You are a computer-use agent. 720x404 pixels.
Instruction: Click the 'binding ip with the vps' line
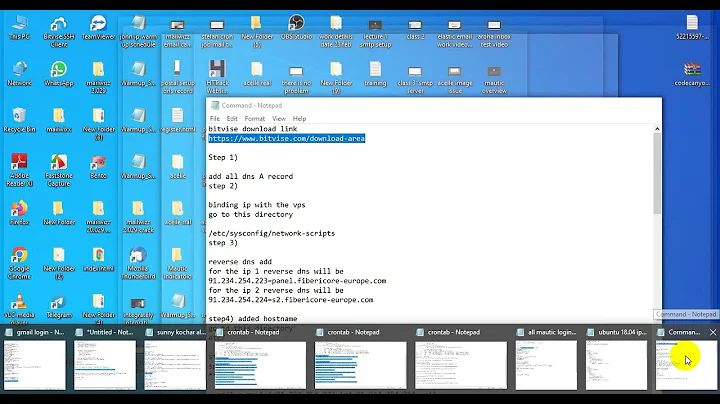pyautogui.click(x=257, y=205)
